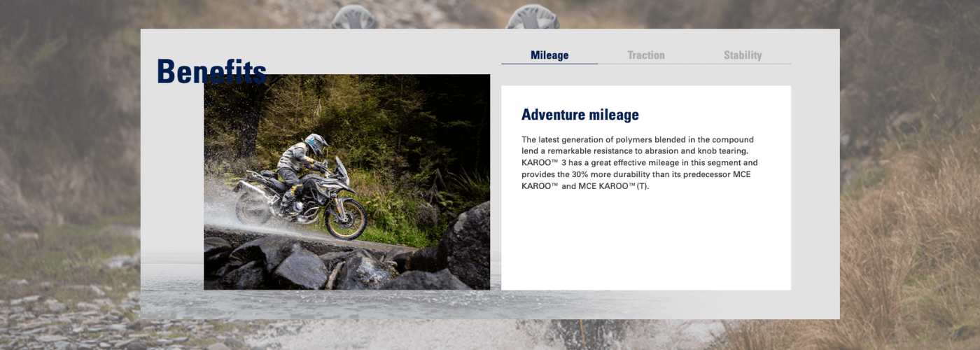980x350 pixels.
Task: Select the Mileage tab
Action: [549, 55]
